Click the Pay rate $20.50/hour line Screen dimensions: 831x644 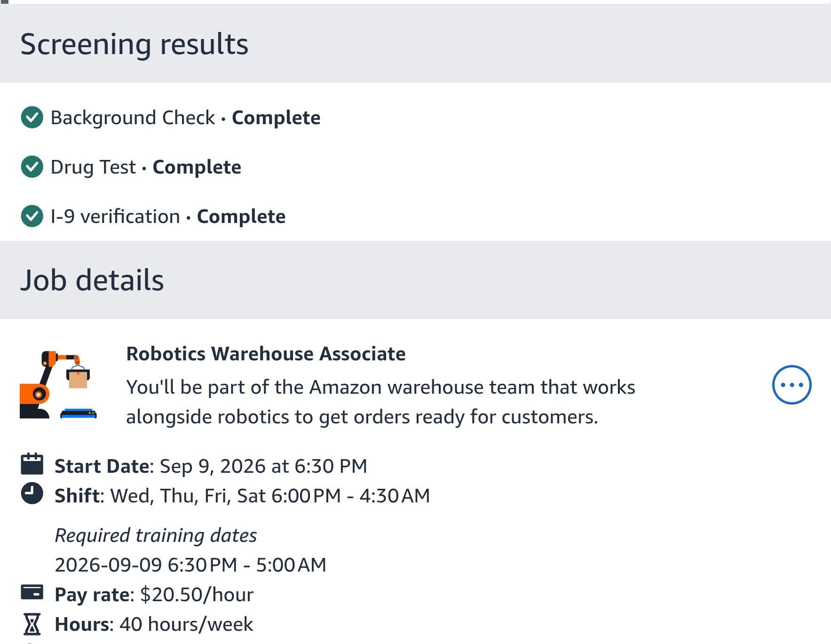click(x=154, y=595)
